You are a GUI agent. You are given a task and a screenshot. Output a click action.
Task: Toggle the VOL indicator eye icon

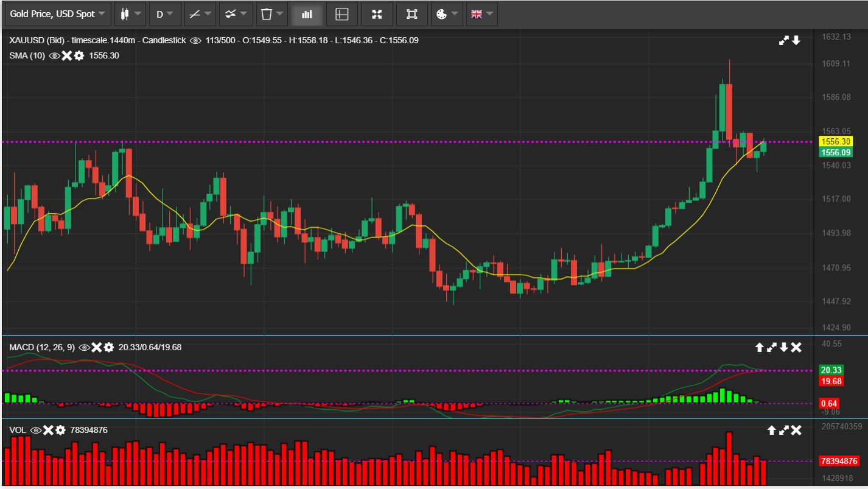tap(36, 430)
